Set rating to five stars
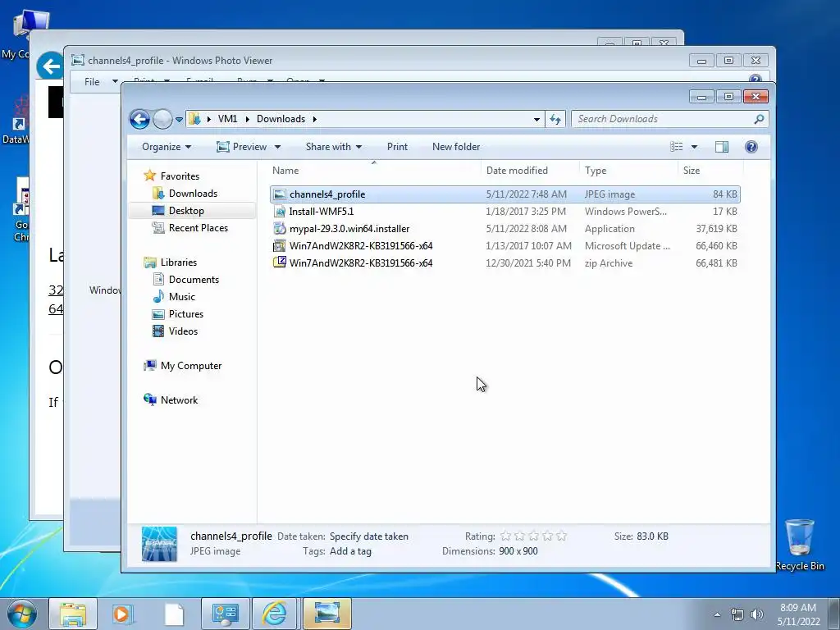The image size is (840, 630). 561,536
